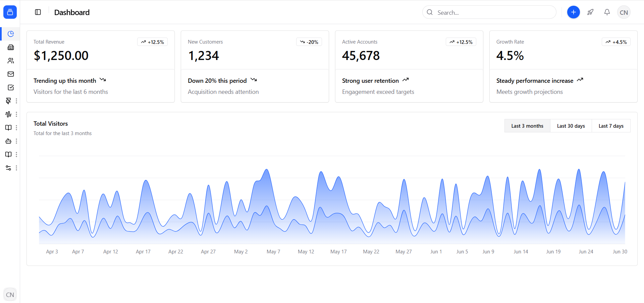Open the pie chart dashboard sidebar icon
The image size is (644, 303).
click(11, 34)
